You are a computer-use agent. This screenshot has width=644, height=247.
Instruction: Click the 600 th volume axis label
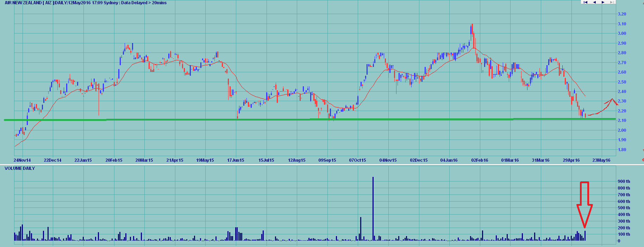(624, 202)
